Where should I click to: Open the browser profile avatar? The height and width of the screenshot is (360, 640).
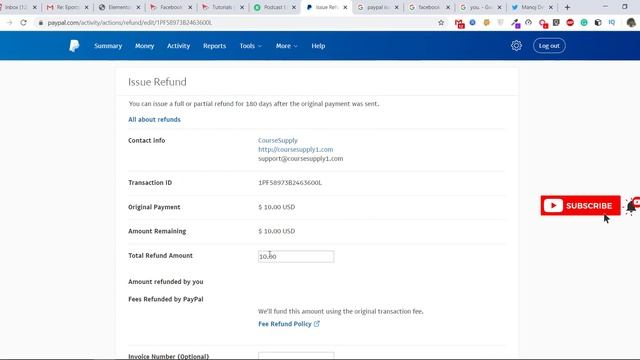point(631,23)
